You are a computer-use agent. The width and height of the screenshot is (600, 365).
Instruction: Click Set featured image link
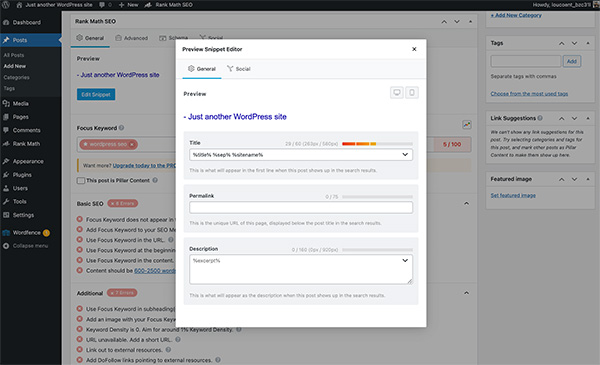pyautogui.click(x=513, y=196)
